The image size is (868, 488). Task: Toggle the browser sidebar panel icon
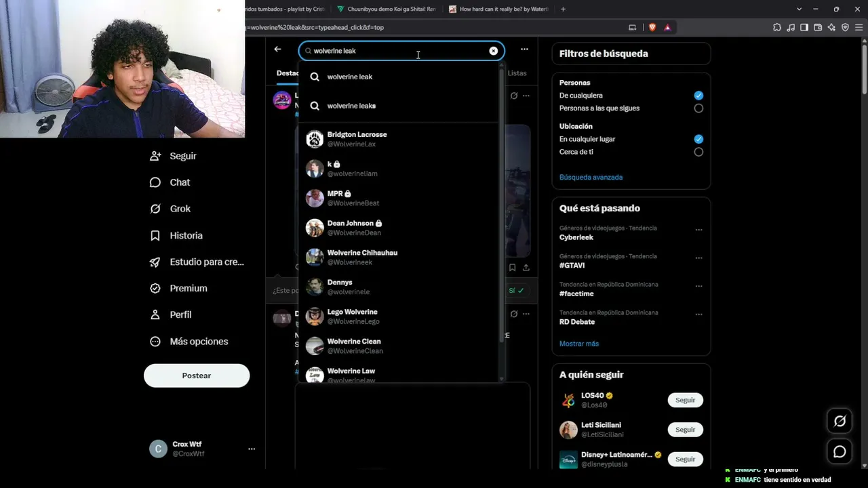point(804,28)
